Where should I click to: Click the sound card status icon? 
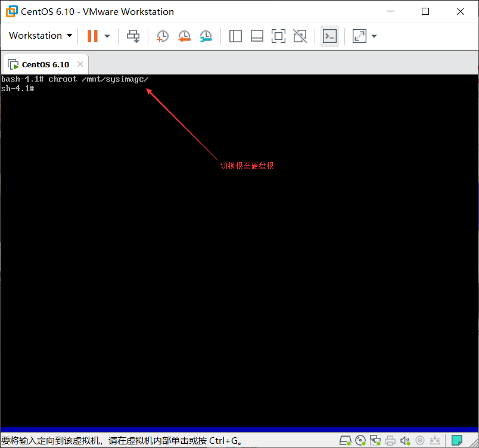(405, 440)
